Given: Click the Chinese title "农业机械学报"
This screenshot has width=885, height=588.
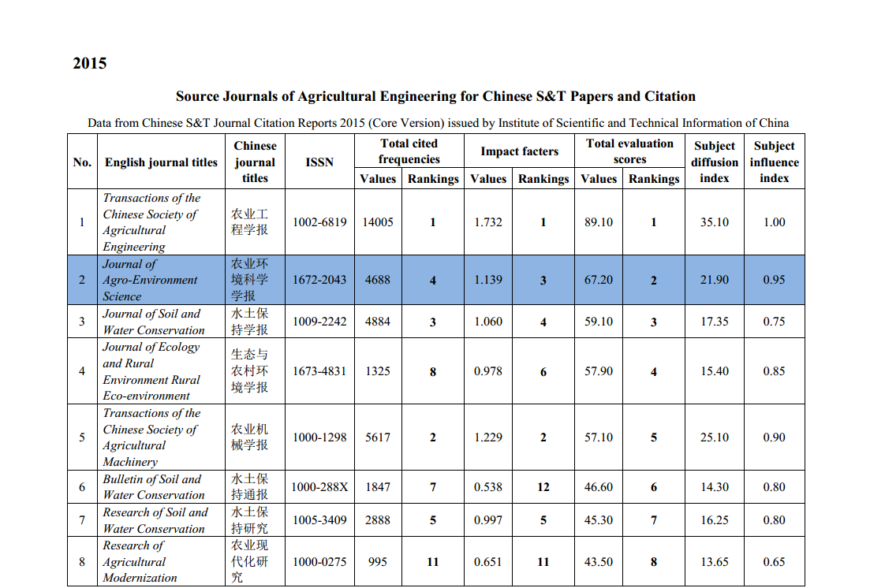Looking at the screenshot, I should coord(249,437).
